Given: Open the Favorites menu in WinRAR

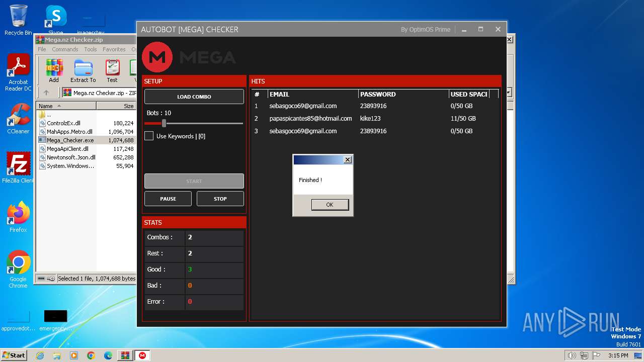Looking at the screenshot, I should tap(114, 49).
